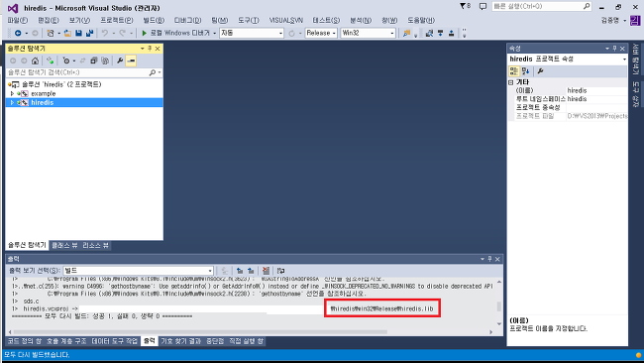Viewport: 644px width, 363px height.
Task: Click Solution Explorer Collapse All icon
Action: 94,60
